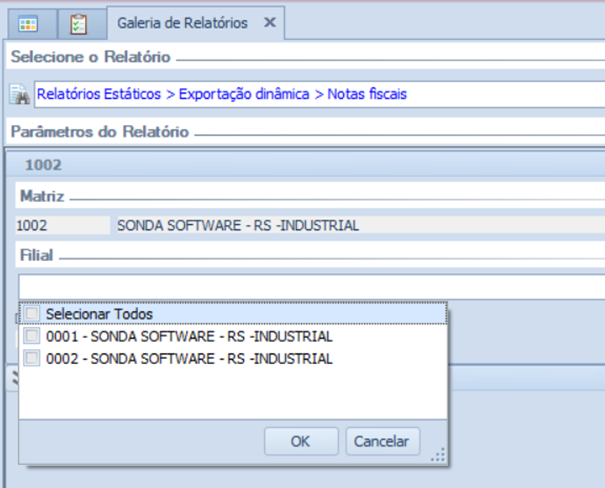
Task: Click the Matriz code 1002 field
Action: click(x=63, y=225)
